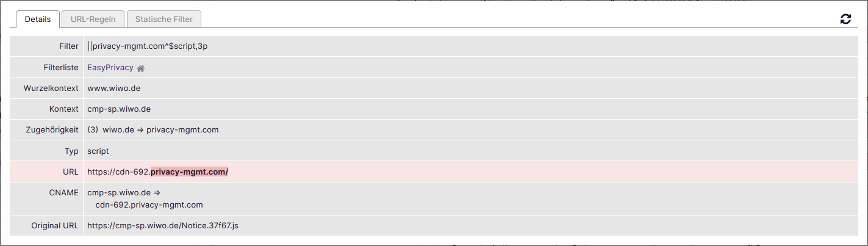868x246 pixels.
Task: Click the CNAME row label
Action: coord(64,193)
